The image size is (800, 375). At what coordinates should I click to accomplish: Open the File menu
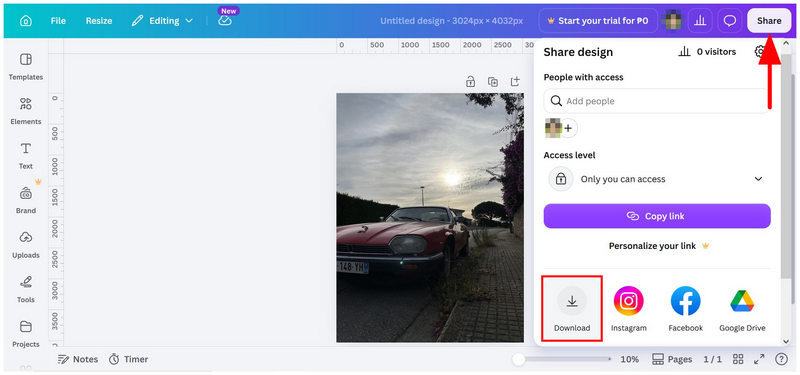(58, 21)
